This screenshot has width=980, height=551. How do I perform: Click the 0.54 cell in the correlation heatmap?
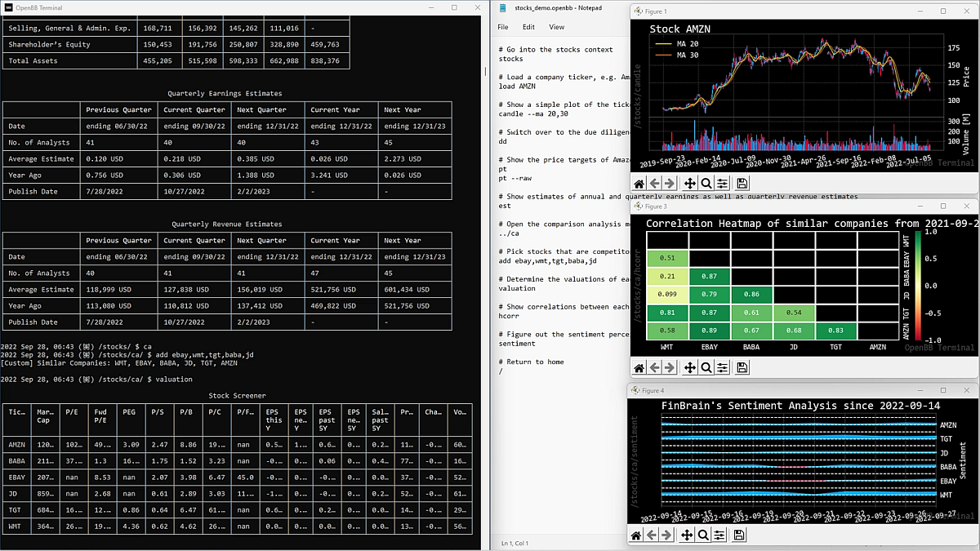click(793, 313)
